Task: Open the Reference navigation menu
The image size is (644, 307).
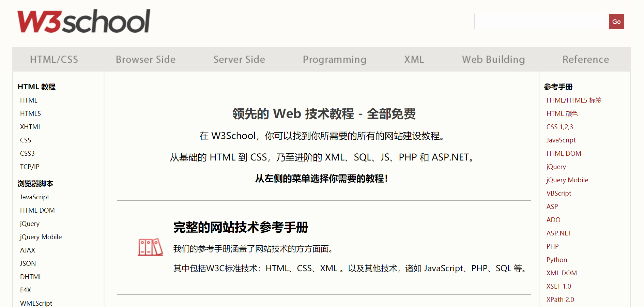Action: (586, 59)
